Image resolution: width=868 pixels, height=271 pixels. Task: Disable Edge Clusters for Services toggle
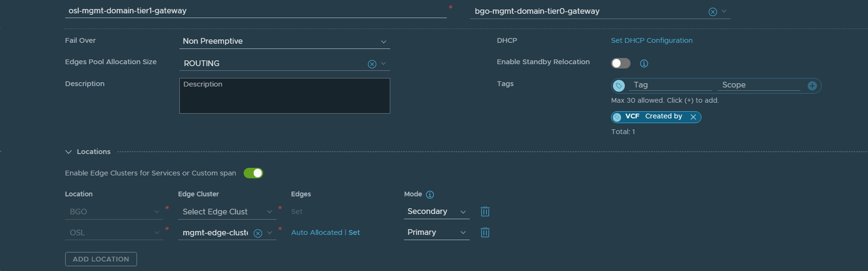pyautogui.click(x=253, y=173)
